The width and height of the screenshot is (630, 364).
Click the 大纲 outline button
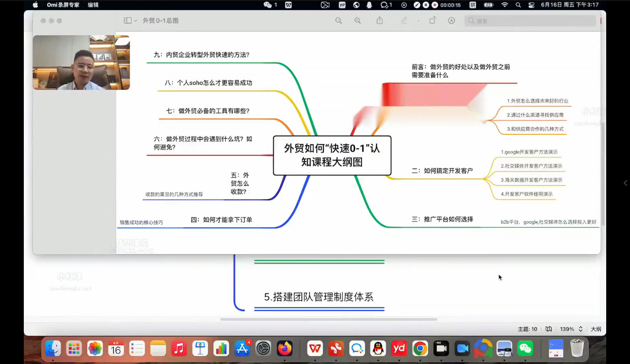tap(596, 329)
